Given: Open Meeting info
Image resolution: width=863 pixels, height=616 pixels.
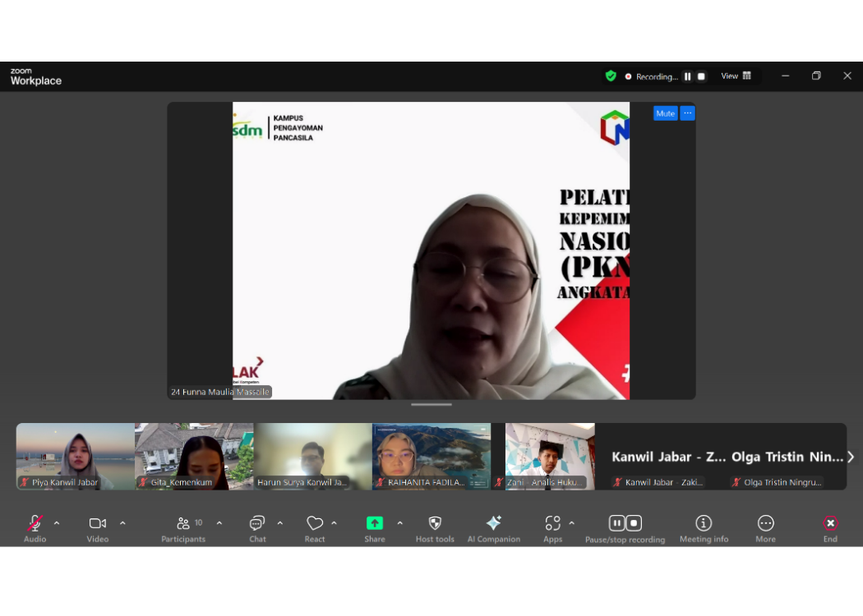Looking at the screenshot, I should coord(704,524).
